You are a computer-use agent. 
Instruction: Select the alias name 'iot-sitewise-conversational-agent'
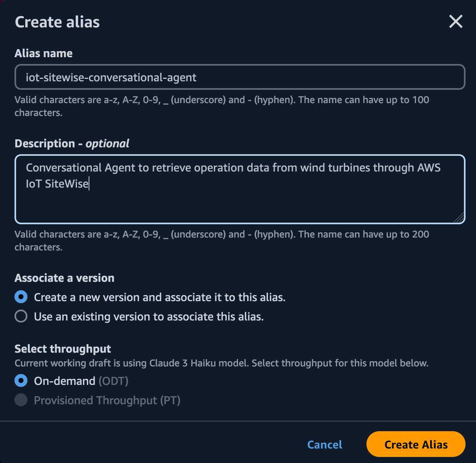(111, 77)
